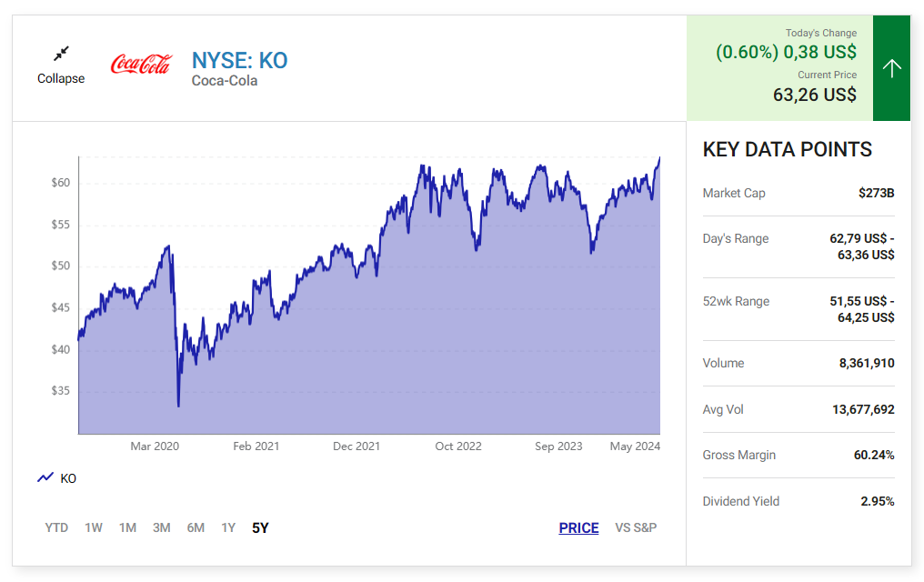Switch chart to 1M range
This screenshot has width=924, height=582.
pos(127,527)
